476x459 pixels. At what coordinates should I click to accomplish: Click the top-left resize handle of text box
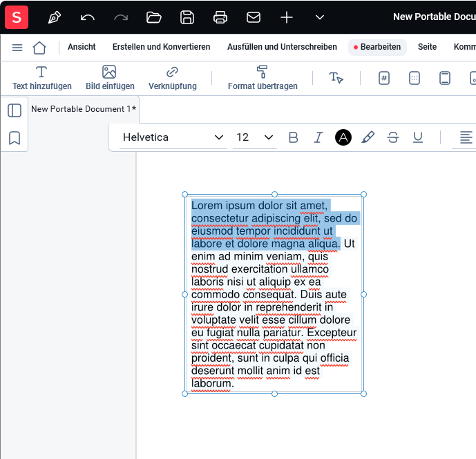[184, 195]
